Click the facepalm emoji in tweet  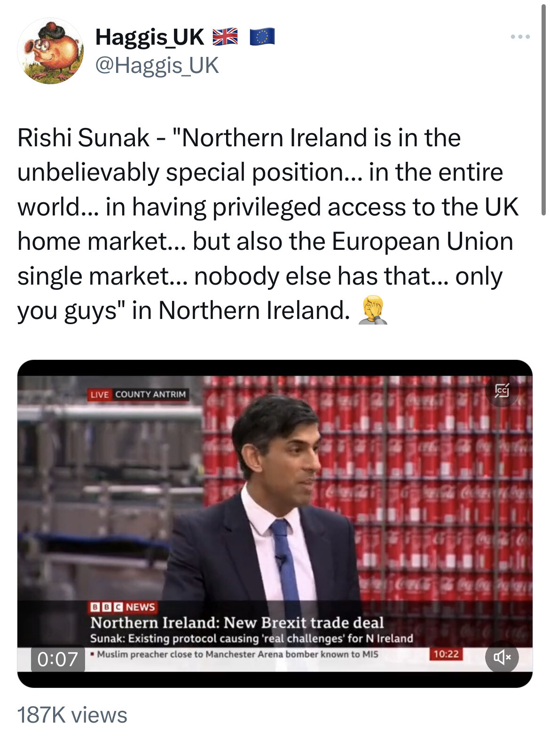(373, 310)
